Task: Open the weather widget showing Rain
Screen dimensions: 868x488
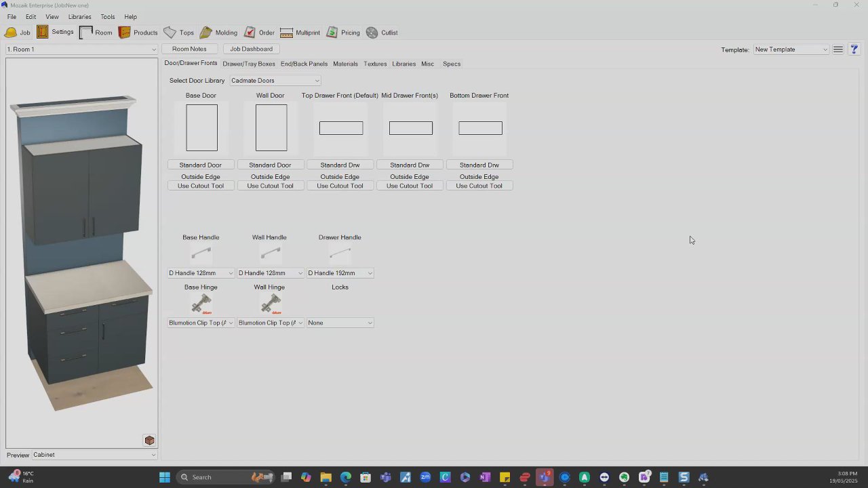Action: click(x=20, y=477)
